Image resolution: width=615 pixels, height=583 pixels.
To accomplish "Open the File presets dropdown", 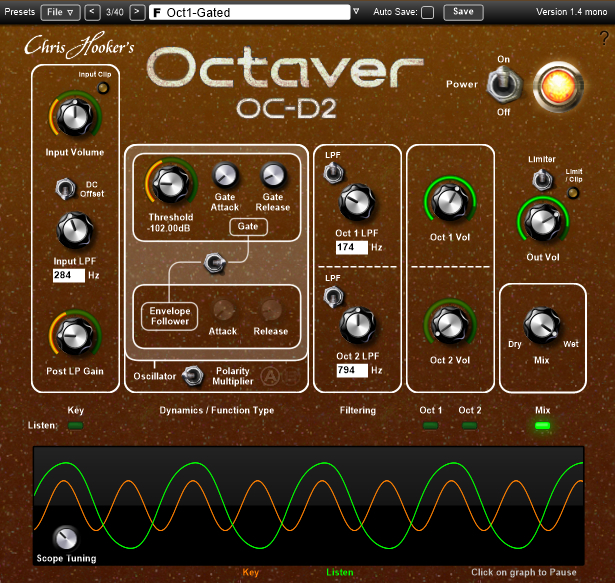I will (61, 12).
